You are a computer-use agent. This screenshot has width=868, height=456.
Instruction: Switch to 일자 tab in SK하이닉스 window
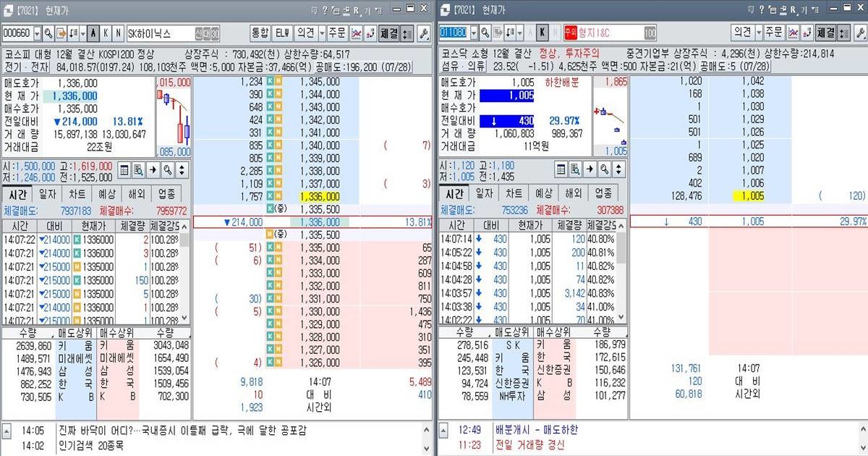point(47,194)
